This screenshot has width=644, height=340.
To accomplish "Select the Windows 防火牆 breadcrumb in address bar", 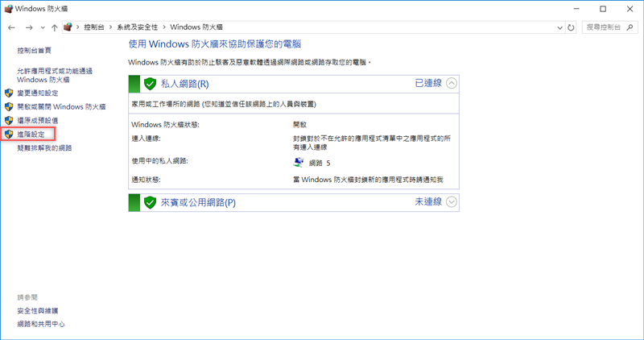I will click(x=196, y=27).
